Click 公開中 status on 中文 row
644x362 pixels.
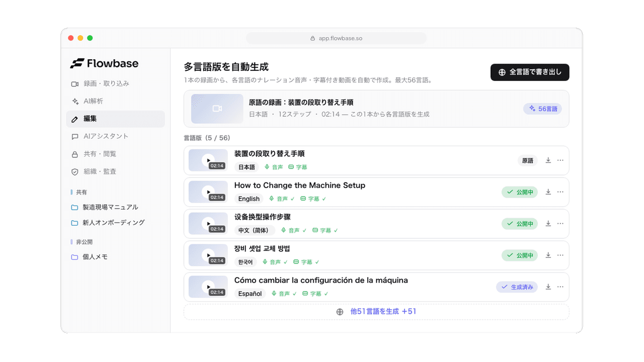pos(520,224)
